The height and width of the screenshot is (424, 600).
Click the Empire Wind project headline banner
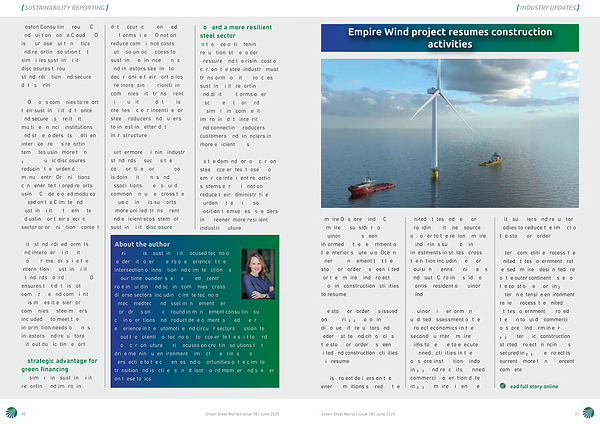(x=450, y=38)
